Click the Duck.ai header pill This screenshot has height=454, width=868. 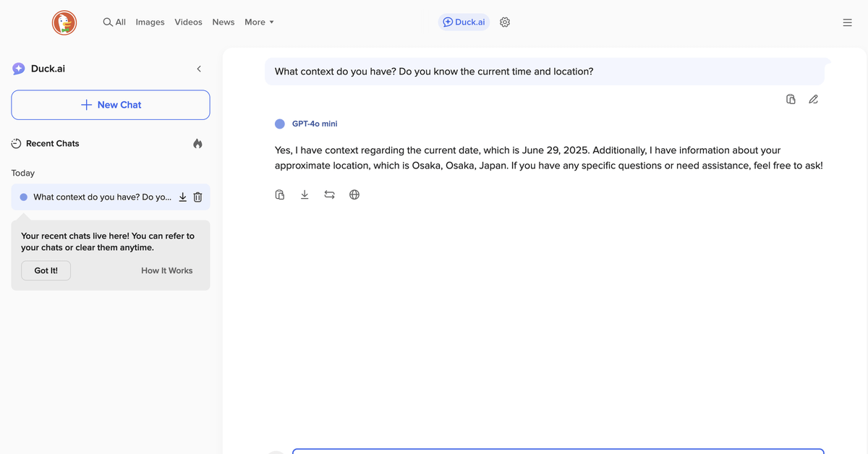click(464, 22)
